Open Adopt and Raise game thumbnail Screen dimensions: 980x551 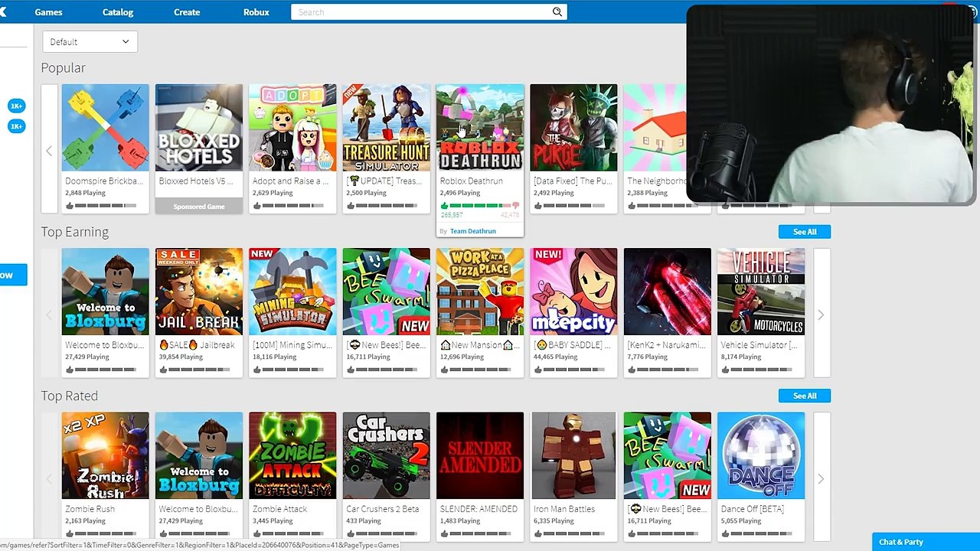pos(292,128)
